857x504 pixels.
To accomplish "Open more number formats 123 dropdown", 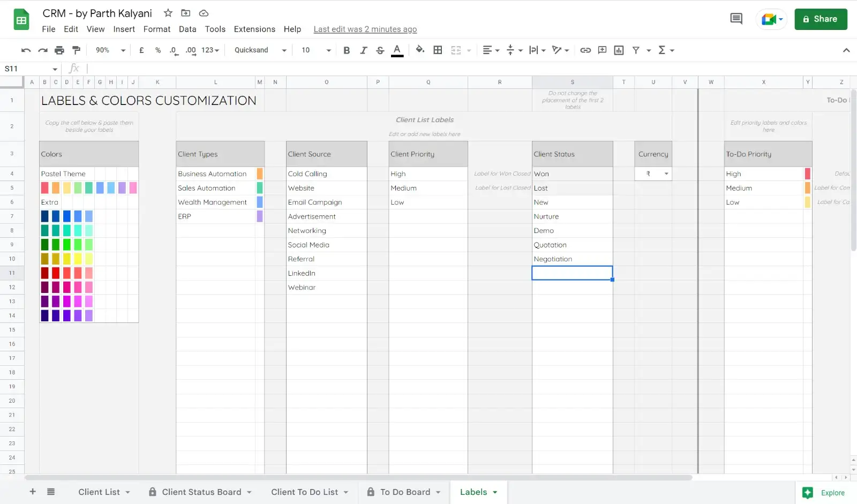I will click(210, 50).
